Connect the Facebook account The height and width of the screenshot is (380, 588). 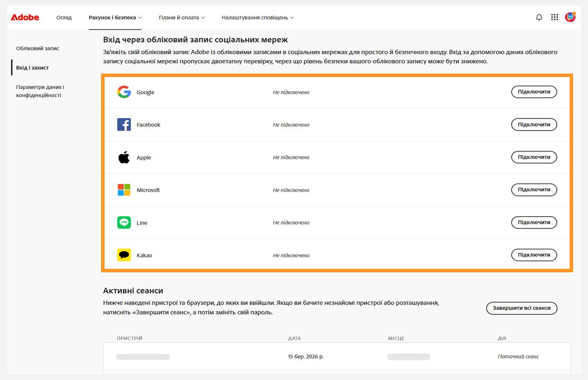pyautogui.click(x=534, y=124)
